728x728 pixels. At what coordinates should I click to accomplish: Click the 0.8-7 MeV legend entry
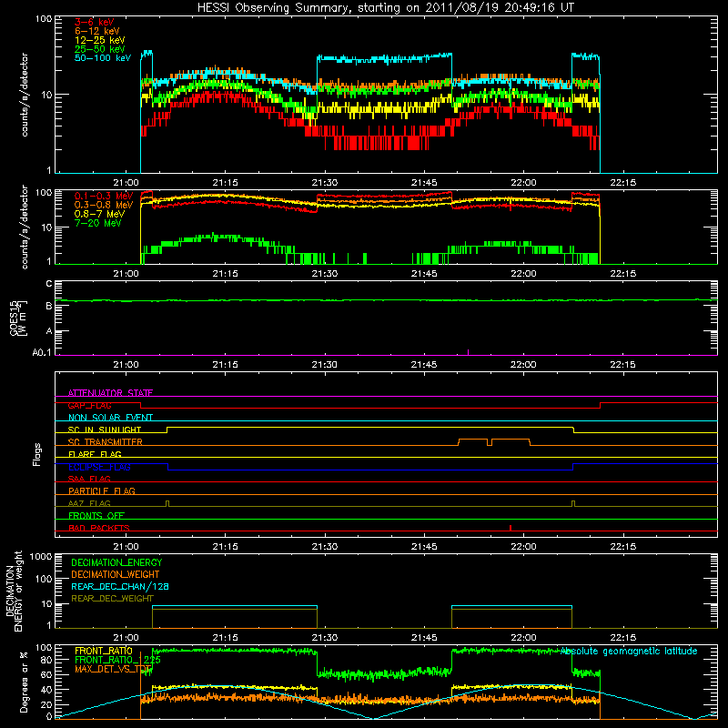pos(99,214)
